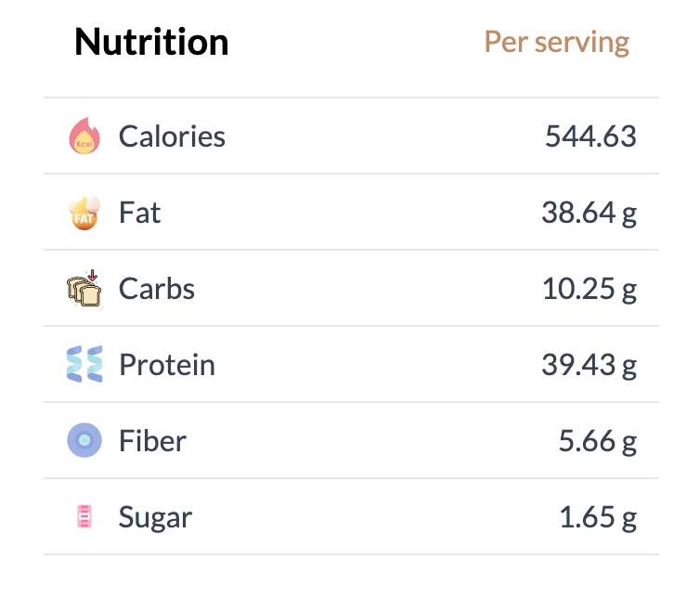Select the Calories label
700x598 pixels.
172,136
